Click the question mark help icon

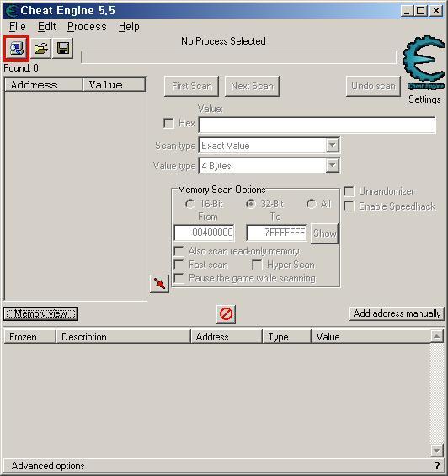click(437, 465)
